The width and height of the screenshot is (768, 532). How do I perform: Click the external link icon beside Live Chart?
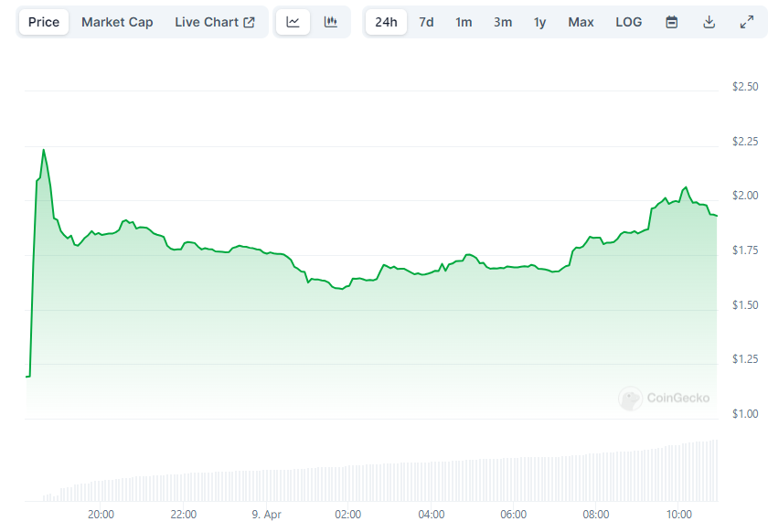pos(249,22)
